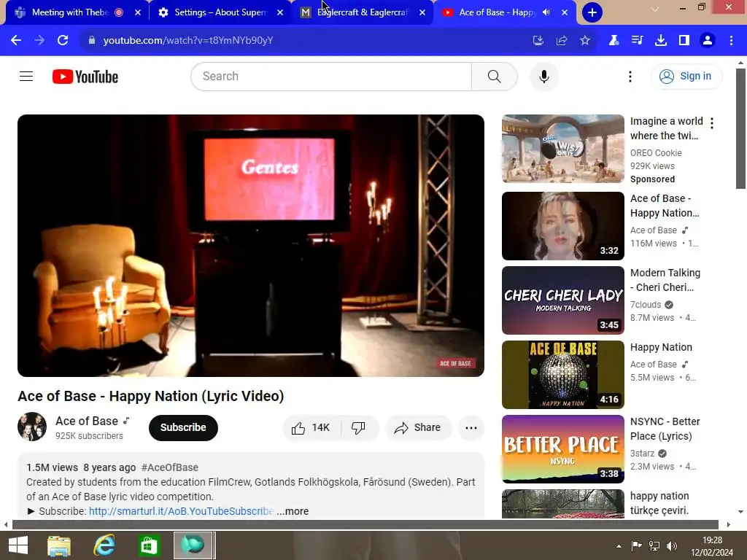Image resolution: width=747 pixels, height=560 pixels.
Task: Open more actions ellipsis under video
Action: click(x=471, y=427)
